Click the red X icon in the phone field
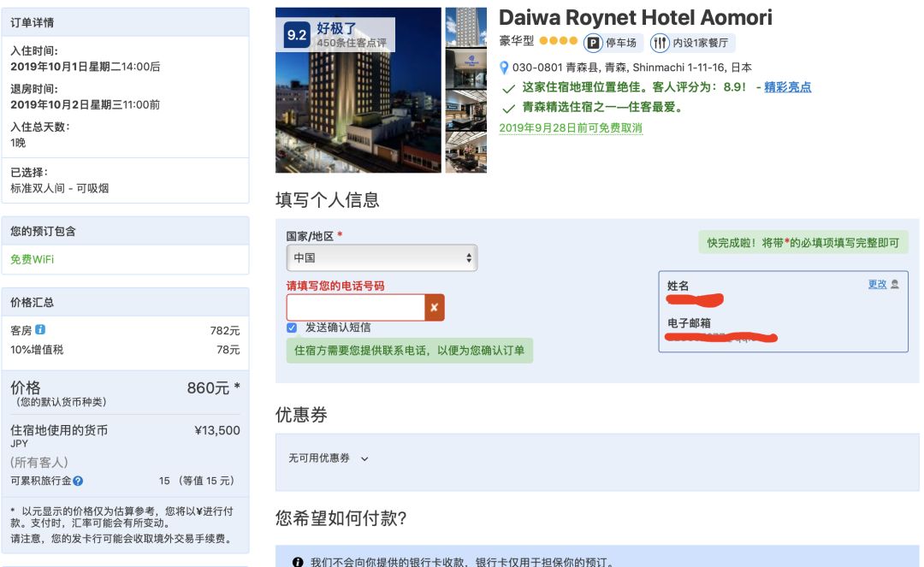Viewport: 924px width, 567px height. point(434,307)
